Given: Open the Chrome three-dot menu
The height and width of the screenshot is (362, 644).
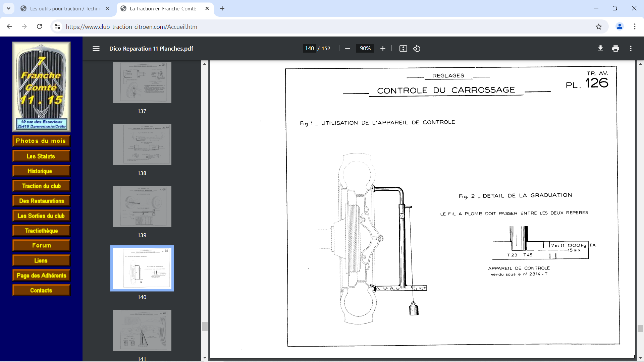Looking at the screenshot, I should click(x=635, y=26).
